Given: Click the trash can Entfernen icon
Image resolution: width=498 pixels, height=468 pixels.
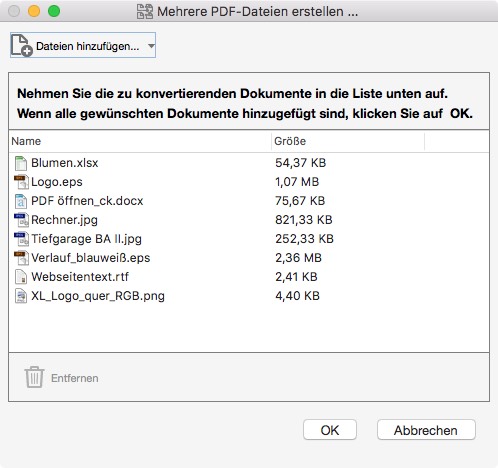Looking at the screenshot, I should [x=34, y=377].
